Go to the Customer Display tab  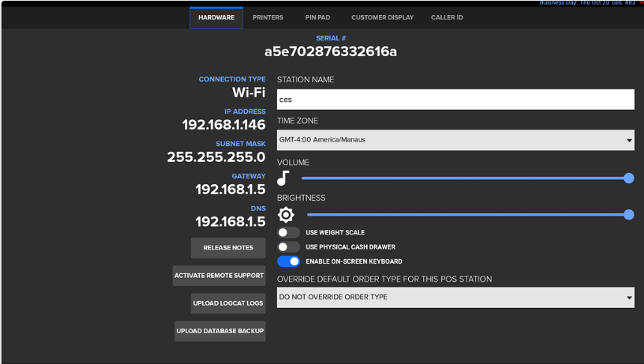pyautogui.click(x=382, y=17)
